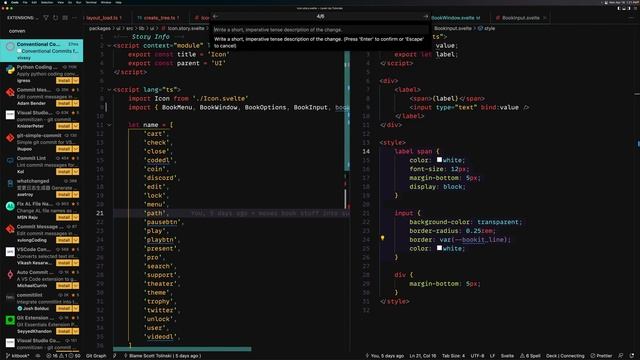Collapse the script context module block

(109, 46)
